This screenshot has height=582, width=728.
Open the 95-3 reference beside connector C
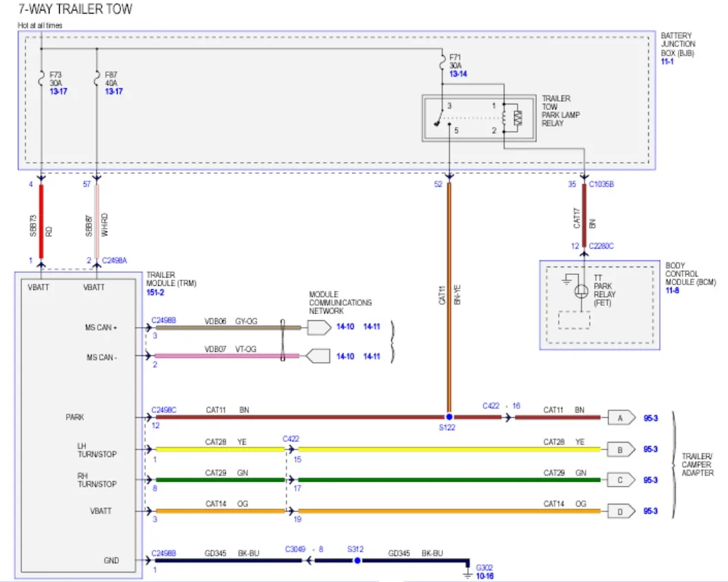(650, 480)
